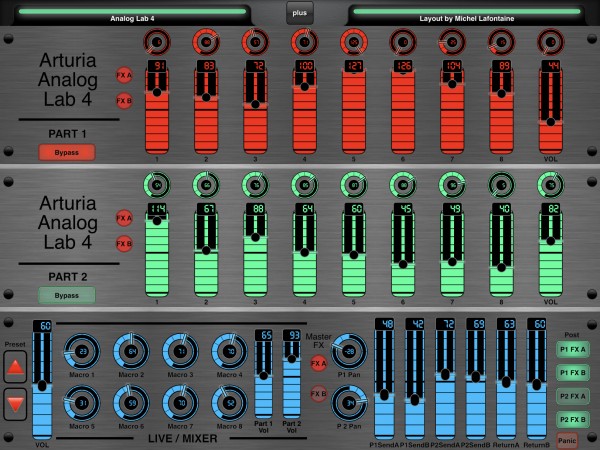Enable Part 2 Bypass button
The image size is (600, 450).
coord(67,295)
